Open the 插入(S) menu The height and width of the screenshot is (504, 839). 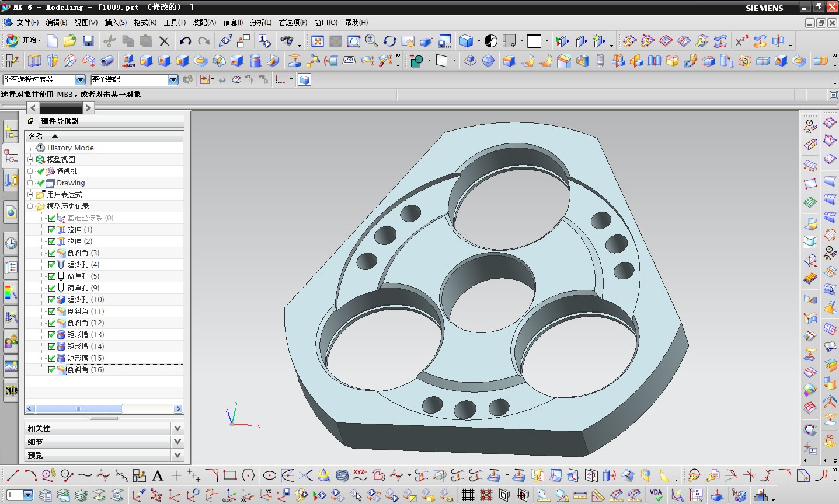tap(115, 23)
